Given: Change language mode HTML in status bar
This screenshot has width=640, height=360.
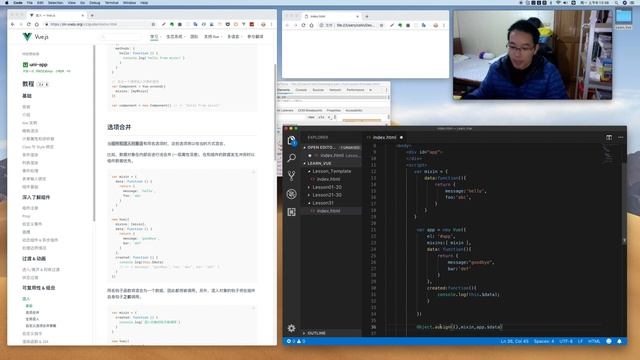Looking at the screenshot, I should (594, 341).
